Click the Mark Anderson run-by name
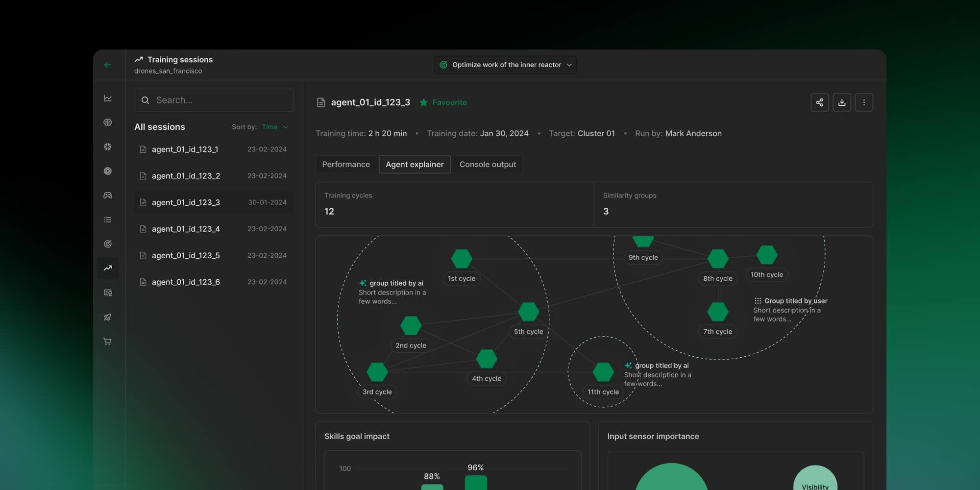The image size is (980, 490). click(693, 133)
